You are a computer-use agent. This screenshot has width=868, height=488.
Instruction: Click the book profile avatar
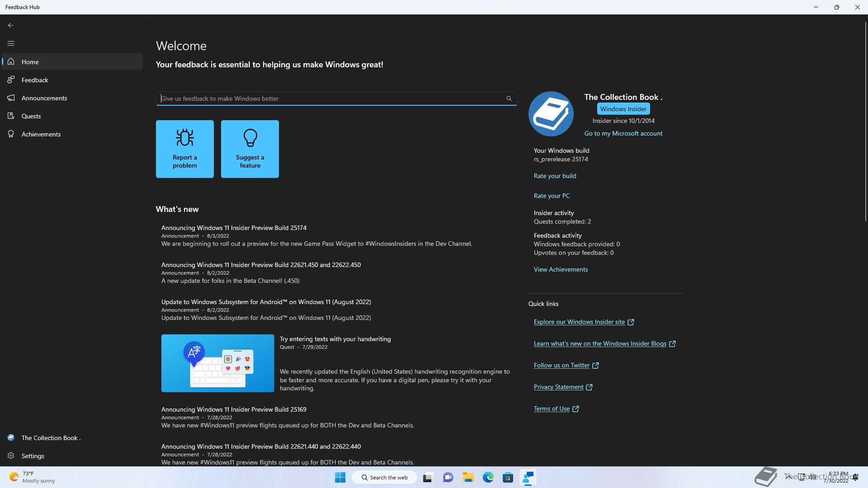click(551, 114)
